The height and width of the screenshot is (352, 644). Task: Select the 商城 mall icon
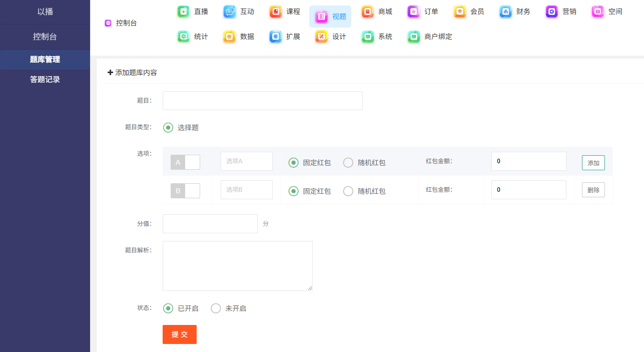[368, 12]
